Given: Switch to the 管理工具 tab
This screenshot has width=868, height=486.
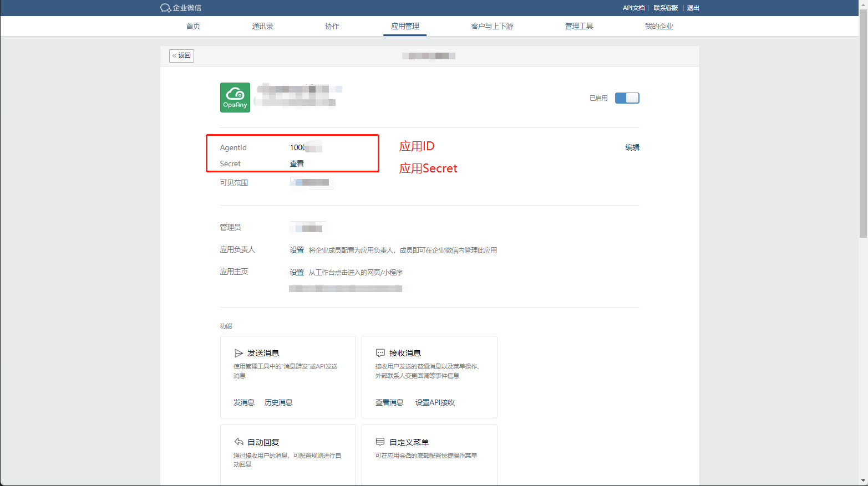Looking at the screenshot, I should click(x=579, y=26).
